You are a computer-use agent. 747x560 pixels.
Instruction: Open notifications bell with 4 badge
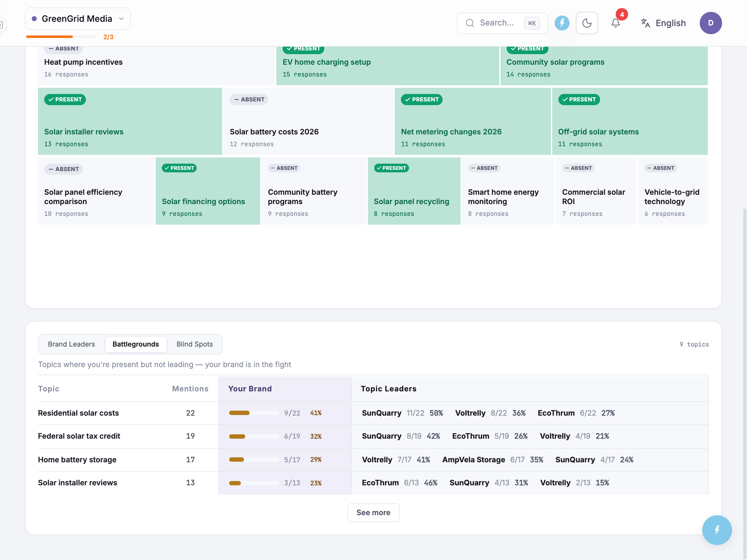[x=616, y=23]
